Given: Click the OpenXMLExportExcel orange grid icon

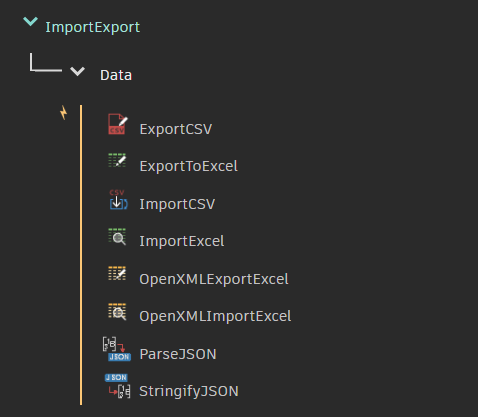Looking at the screenshot, I should (117, 273).
